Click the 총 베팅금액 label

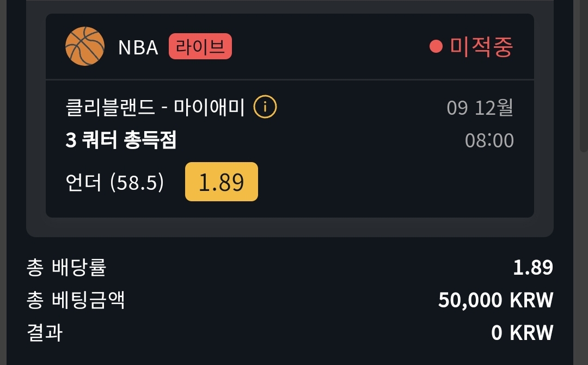(75, 300)
